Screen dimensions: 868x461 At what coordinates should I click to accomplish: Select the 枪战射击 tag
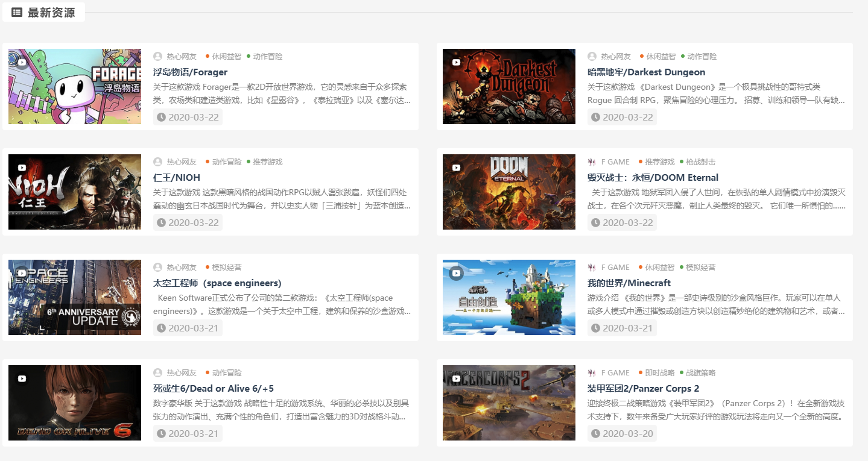pos(701,162)
